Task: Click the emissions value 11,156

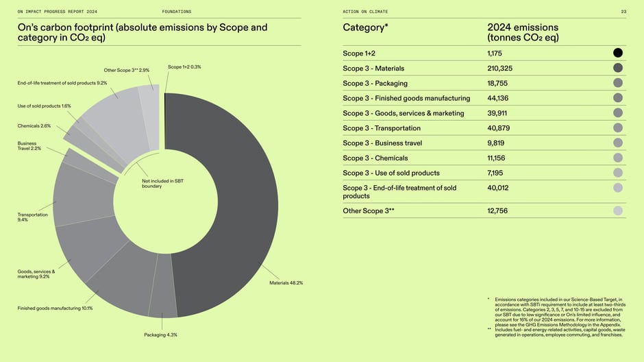Action: tap(496, 158)
